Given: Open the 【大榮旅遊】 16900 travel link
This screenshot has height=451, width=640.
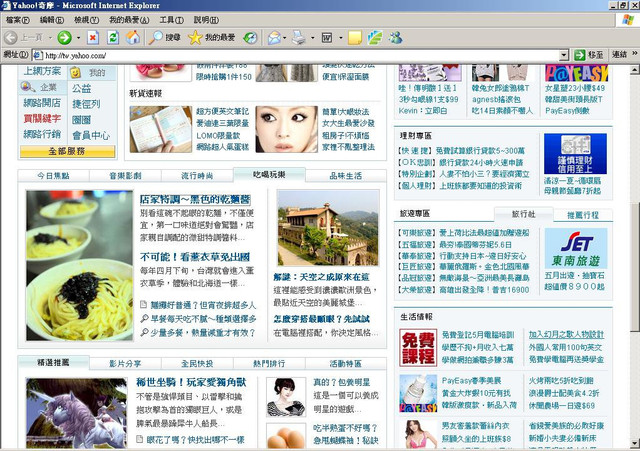Looking at the screenshot, I should pyautogui.click(x=464, y=289).
